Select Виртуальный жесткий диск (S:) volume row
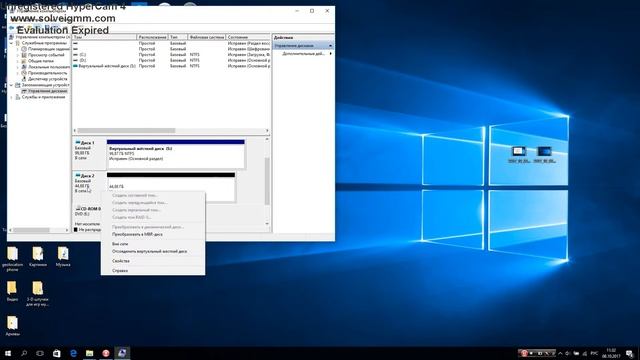The image size is (640, 360). point(171,66)
